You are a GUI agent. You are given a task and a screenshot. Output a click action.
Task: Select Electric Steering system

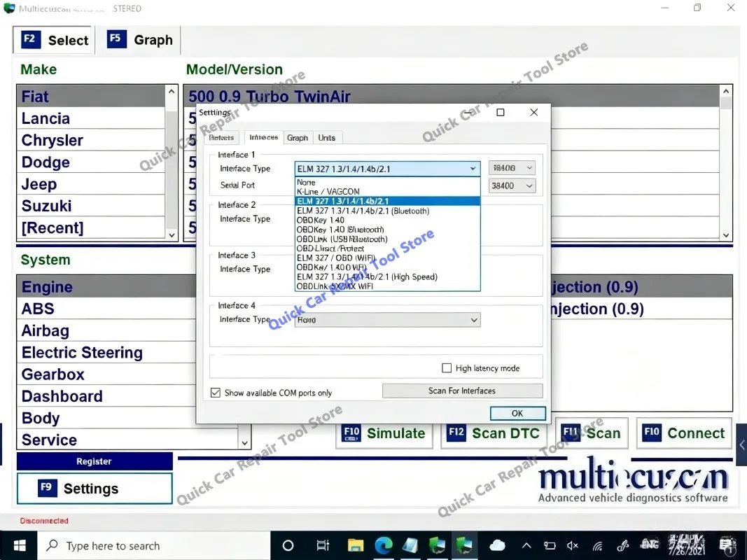click(x=106, y=352)
